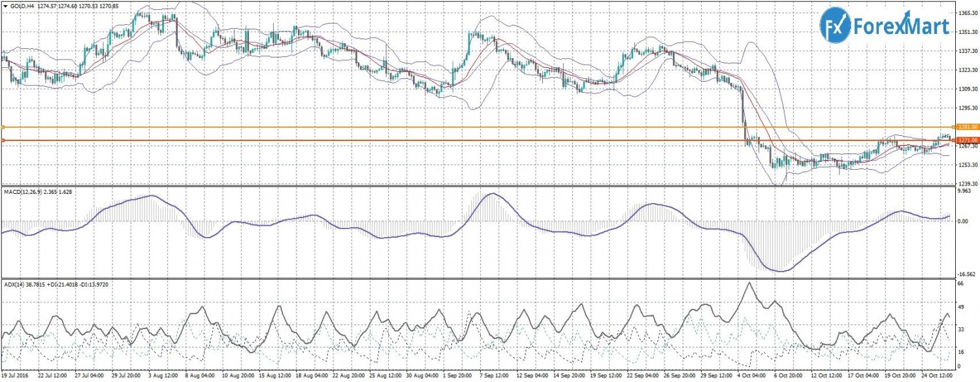The width and height of the screenshot is (980, 382).
Task: Click the -16.562 MACD scale value
Action: tap(966, 275)
